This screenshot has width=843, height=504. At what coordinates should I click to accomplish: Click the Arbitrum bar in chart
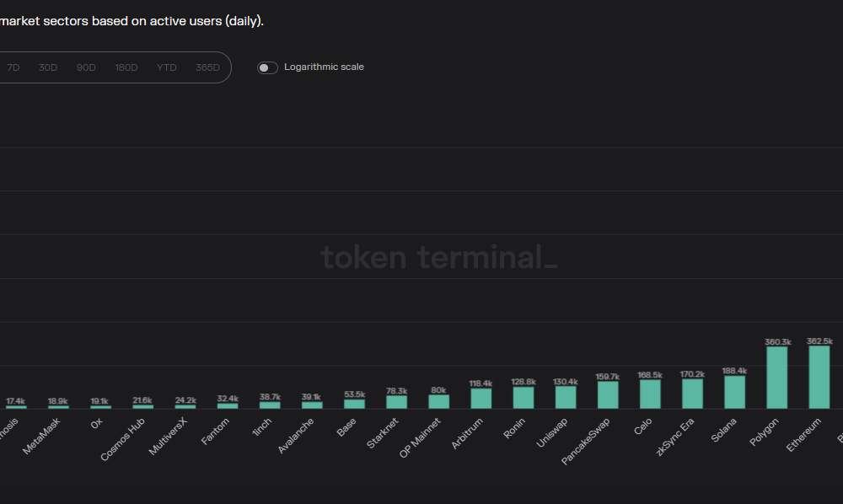pos(481,399)
